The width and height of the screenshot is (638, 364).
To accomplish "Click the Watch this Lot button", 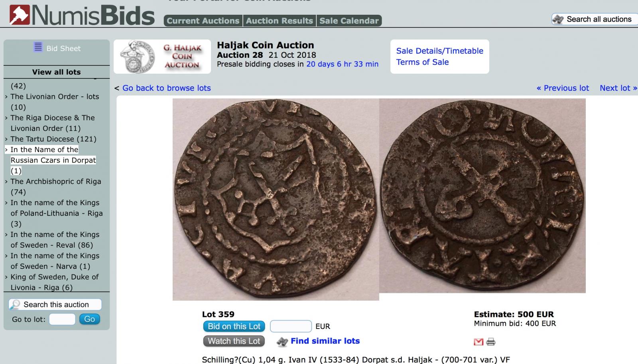I will [234, 341].
